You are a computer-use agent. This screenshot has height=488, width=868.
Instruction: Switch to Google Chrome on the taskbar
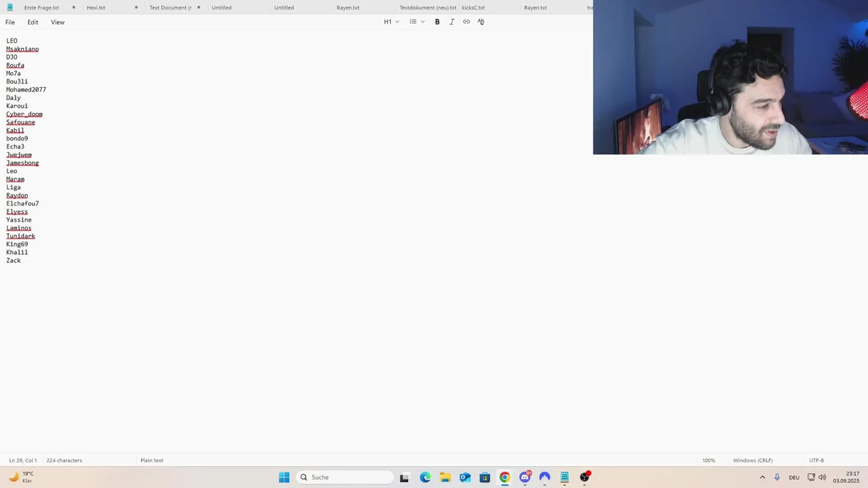505,477
